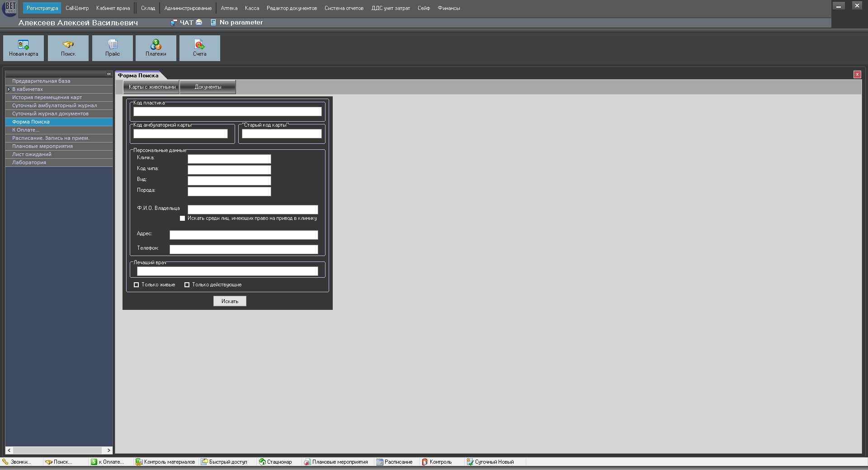Open the ЧАТ envelope icon
868x470 pixels.
[x=199, y=23]
